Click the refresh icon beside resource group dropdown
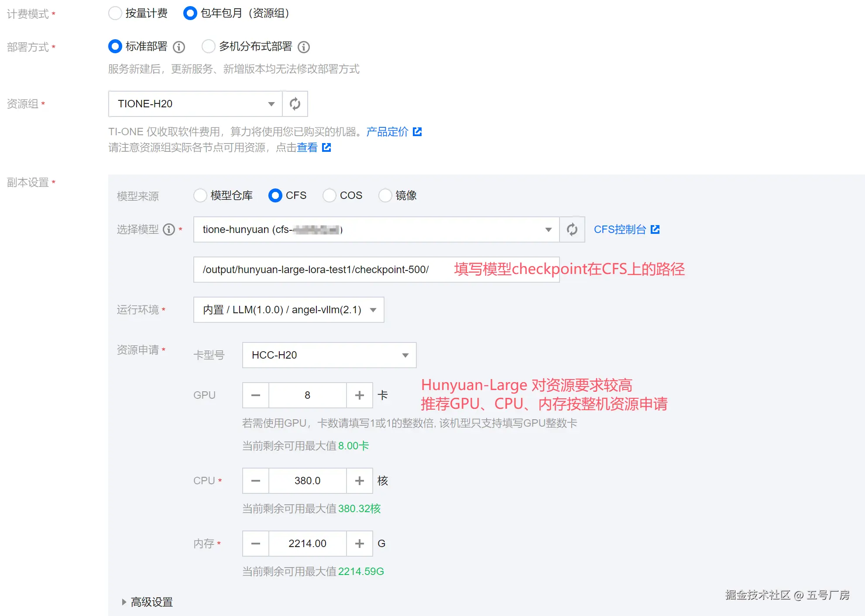 (295, 104)
